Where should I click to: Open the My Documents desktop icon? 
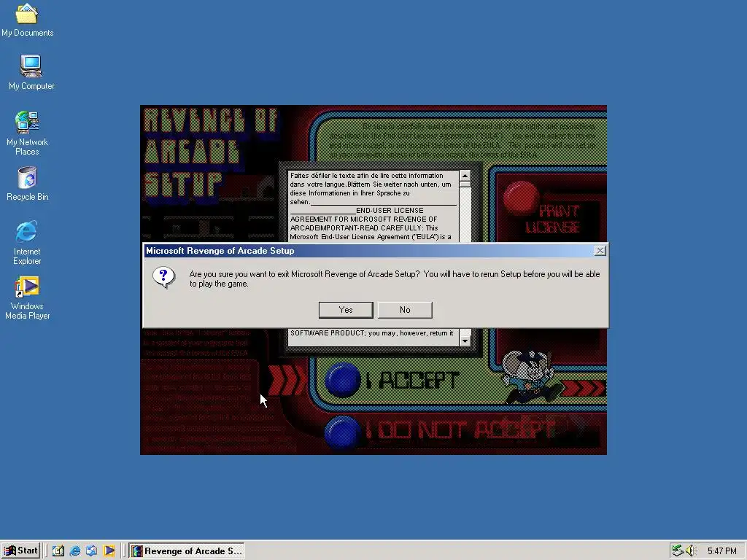[x=27, y=20]
